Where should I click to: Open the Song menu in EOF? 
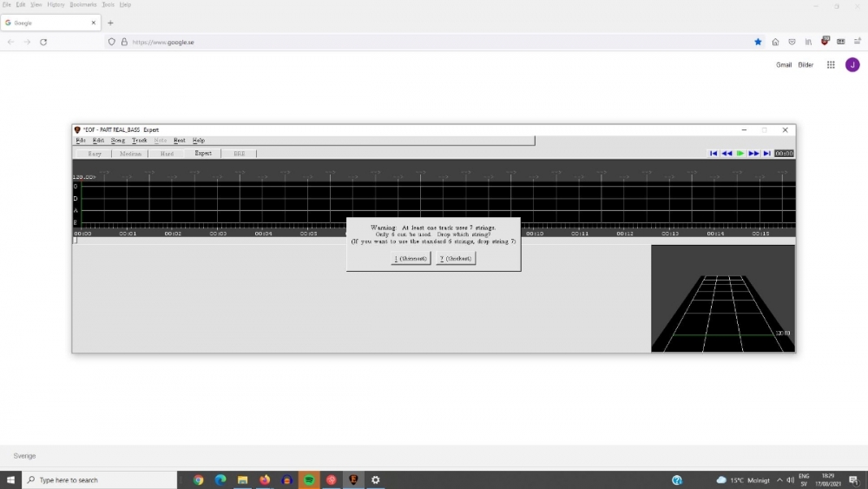point(118,140)
